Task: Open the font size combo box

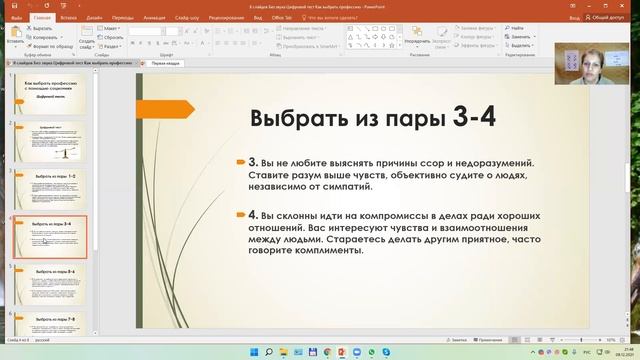Action: [173, 31]
